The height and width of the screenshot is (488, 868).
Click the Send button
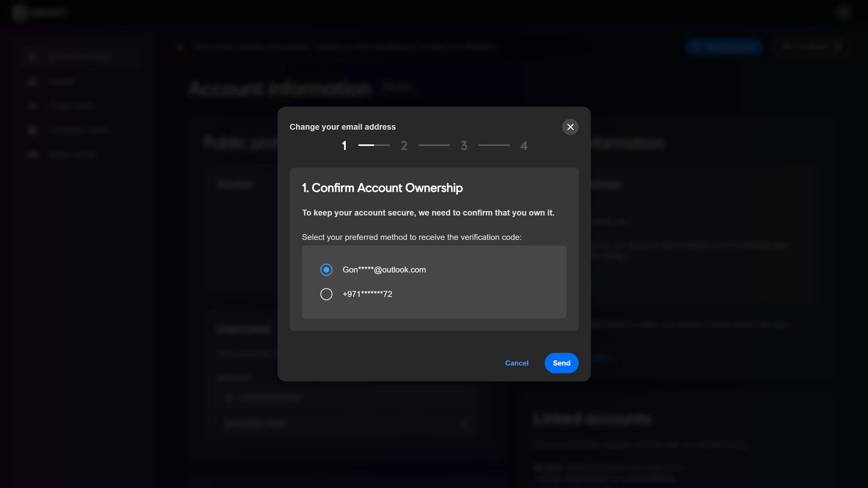pyautogui.click(x=561, y=363)
